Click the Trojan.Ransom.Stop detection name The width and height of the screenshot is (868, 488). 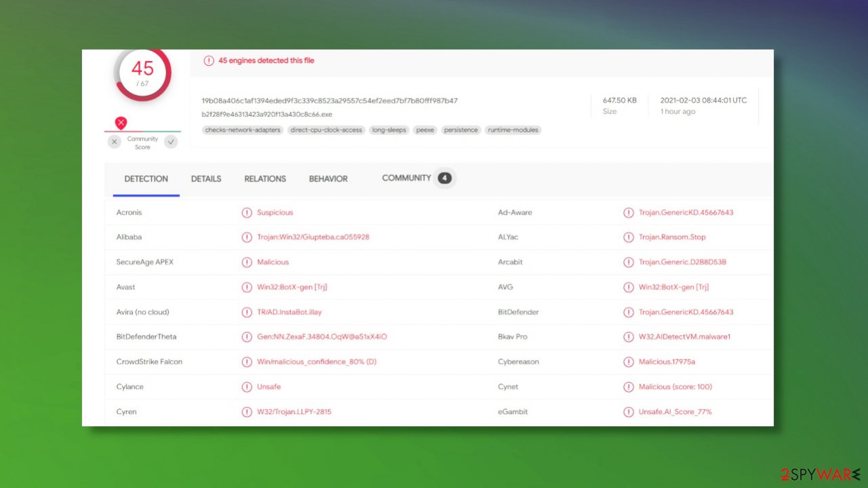tap(672, 238)
